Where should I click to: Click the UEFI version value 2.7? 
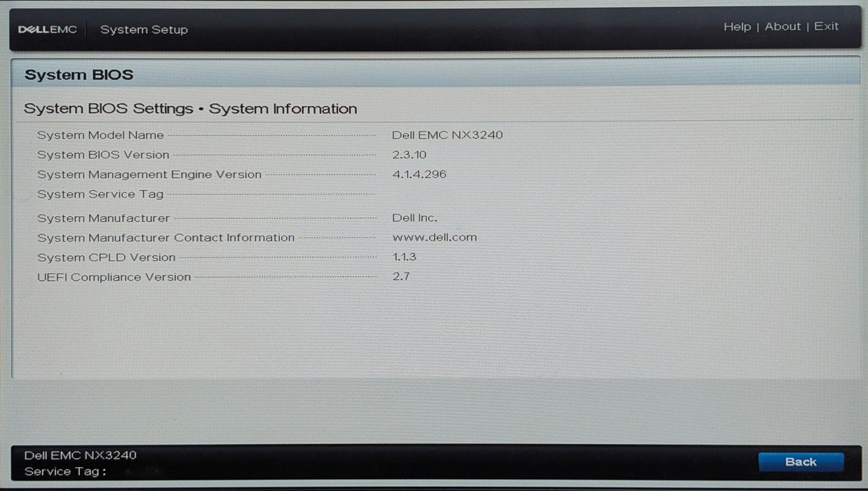pyautogui.click(x=401, y=277)
